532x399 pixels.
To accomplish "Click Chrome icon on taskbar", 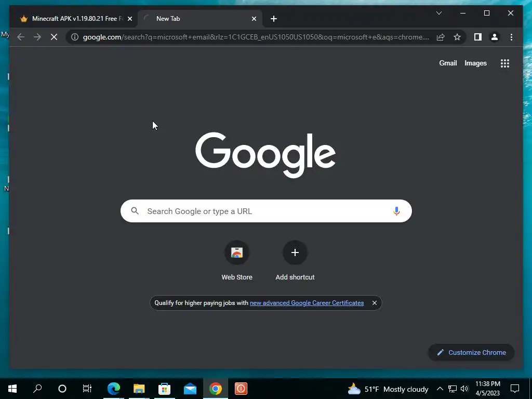I will click(216, 389).
